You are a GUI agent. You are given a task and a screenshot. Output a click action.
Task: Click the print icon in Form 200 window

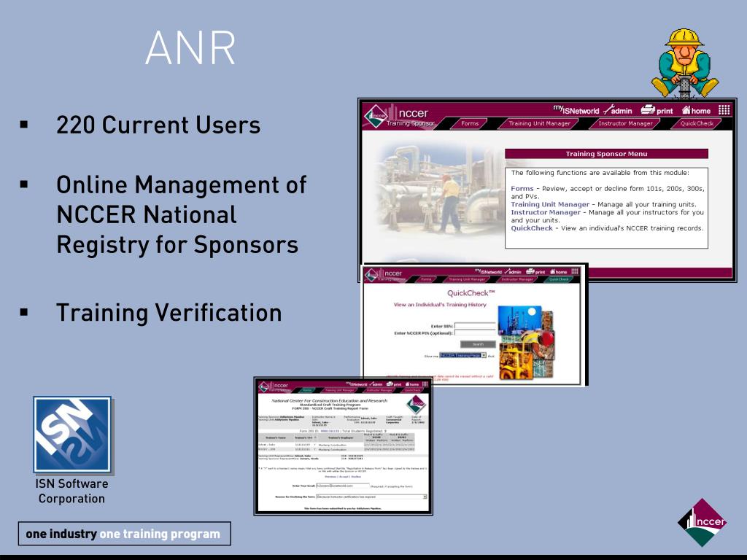[393, 384]
